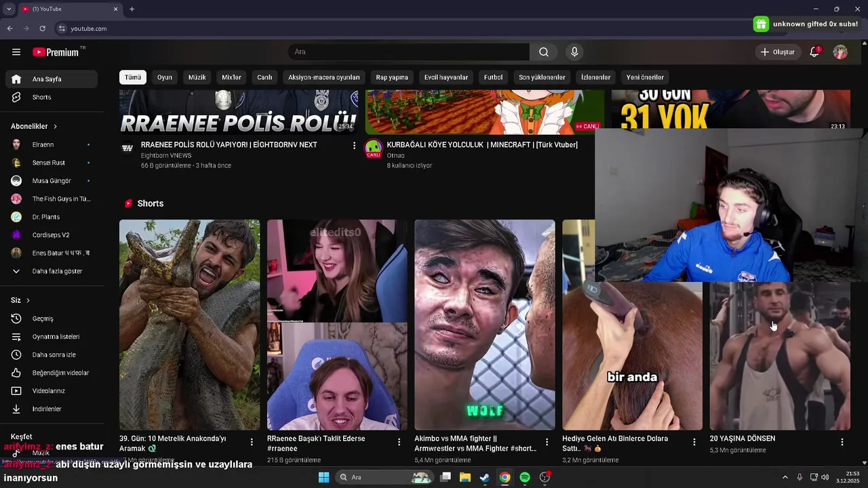Click the taskbar volume icon
868x488 pixels.
pyautogui.click(x=825, y=477)
